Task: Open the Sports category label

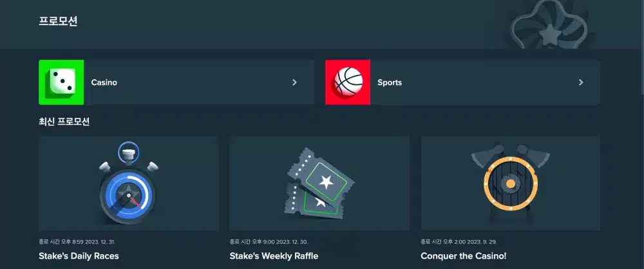Action: 390,82
